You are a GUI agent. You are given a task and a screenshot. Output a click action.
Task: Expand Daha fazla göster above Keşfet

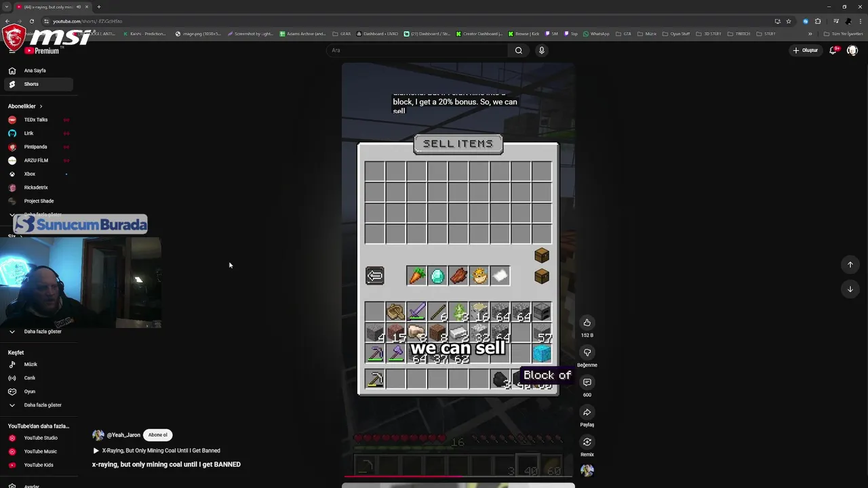37,331
